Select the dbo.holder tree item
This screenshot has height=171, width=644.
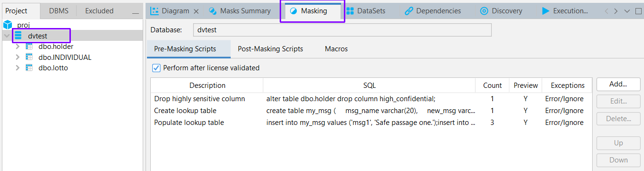pos(56,47)
